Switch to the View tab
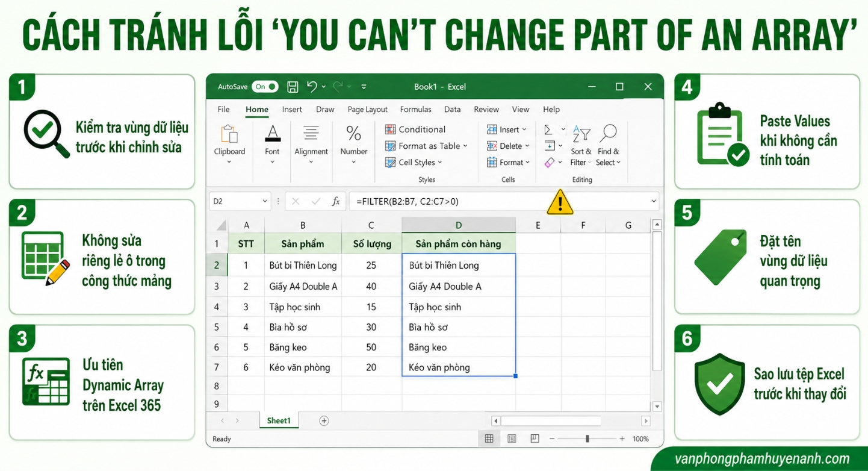Screen dimensions: 868x471 coord(521,110)
